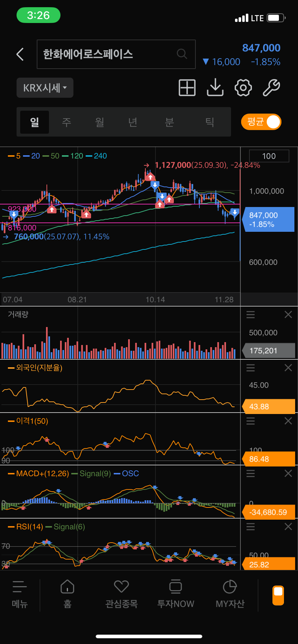Open the wrench tools icon

[x=271, y=88]
